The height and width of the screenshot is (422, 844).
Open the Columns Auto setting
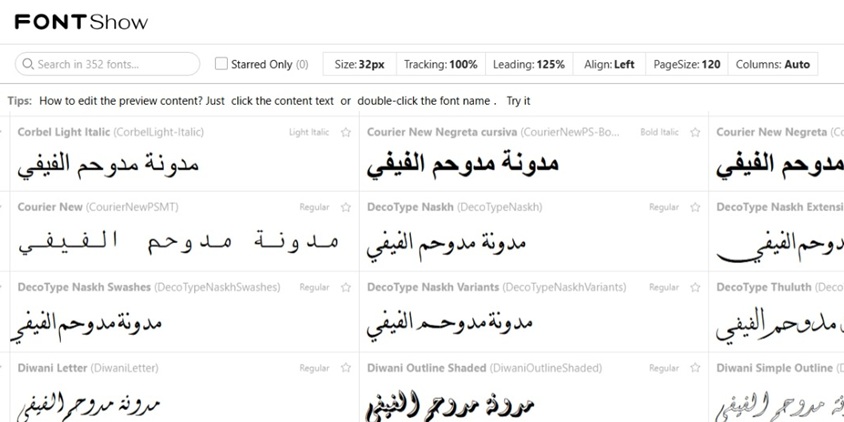click(x=772, y=64)
